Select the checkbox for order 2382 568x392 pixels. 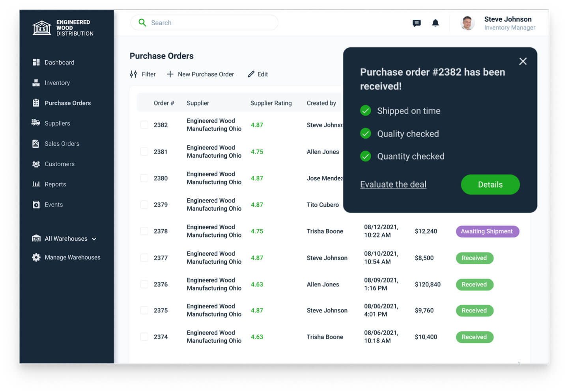[144, 125]
